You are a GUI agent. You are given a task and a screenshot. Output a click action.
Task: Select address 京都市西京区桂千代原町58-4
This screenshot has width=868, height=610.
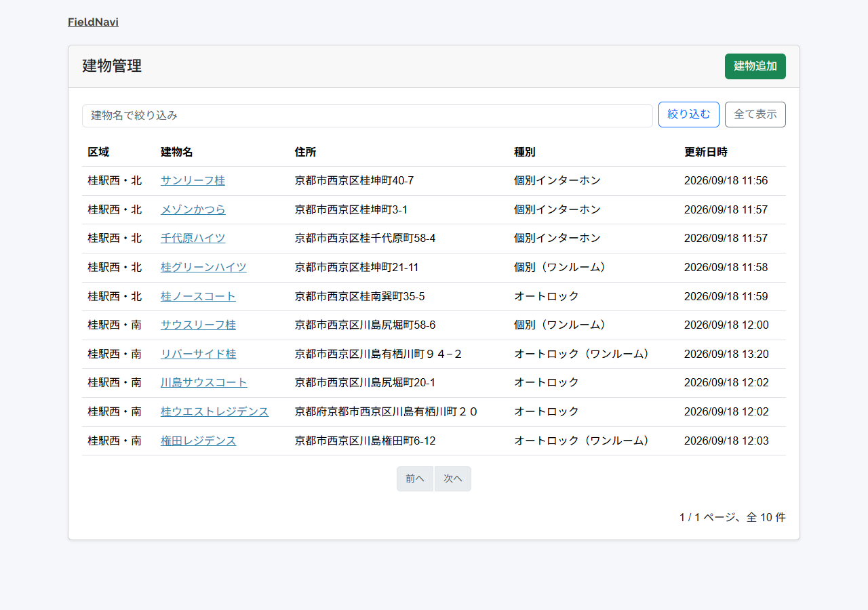(365, 239)
